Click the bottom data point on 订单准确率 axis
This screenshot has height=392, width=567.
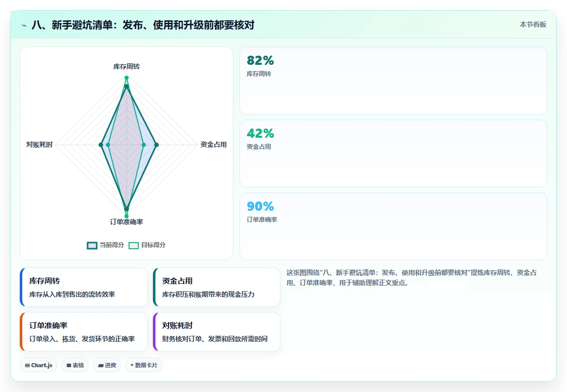coord(127,216)
